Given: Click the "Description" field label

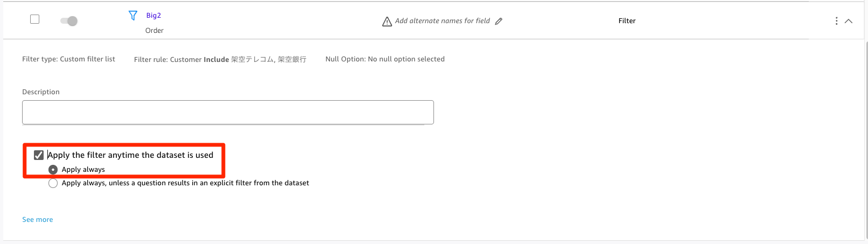Looking at the screenshot, I should (x=41, y=92).
